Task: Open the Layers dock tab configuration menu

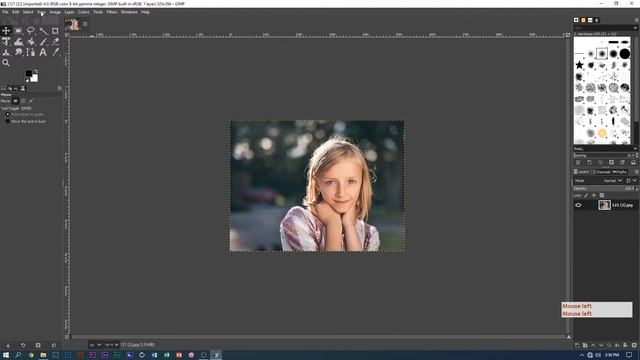Action: coord(636,172)
